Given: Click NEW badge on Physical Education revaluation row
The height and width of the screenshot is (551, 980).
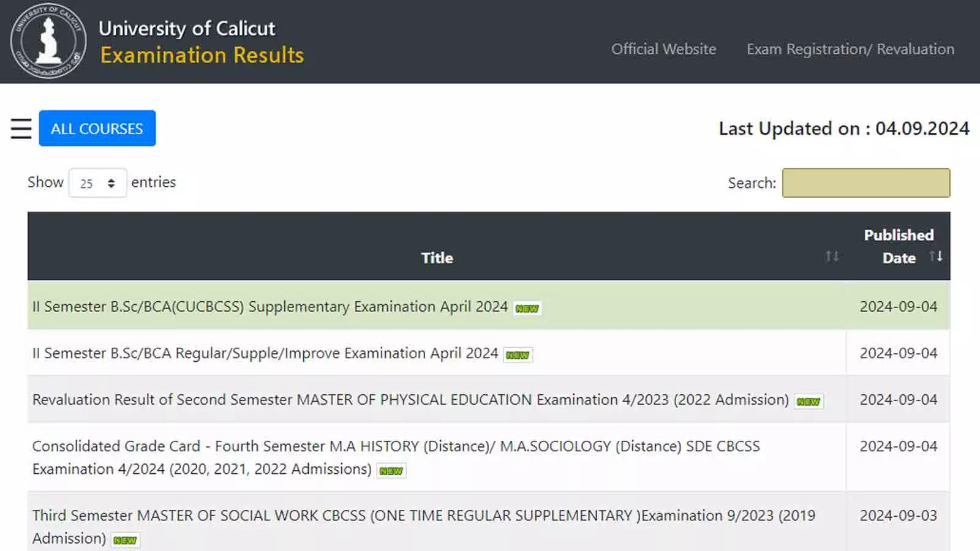Looking at the screenshot, I should click(x=809, y=402).
